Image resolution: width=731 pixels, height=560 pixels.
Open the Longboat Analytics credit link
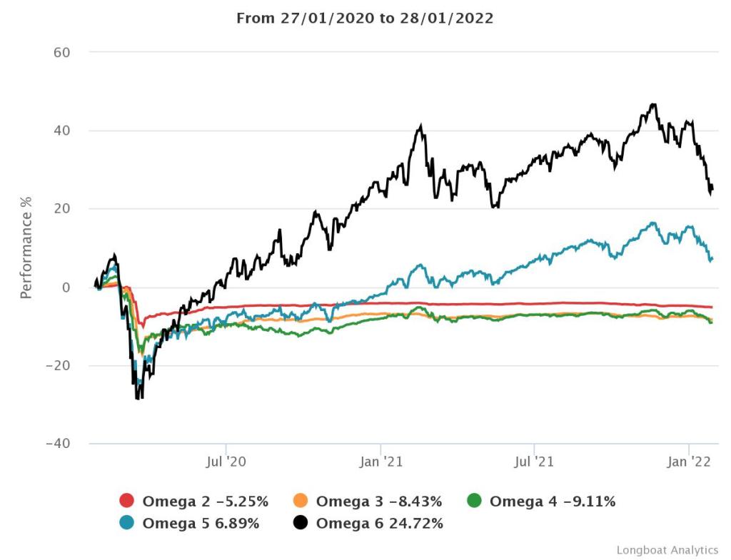667,549
